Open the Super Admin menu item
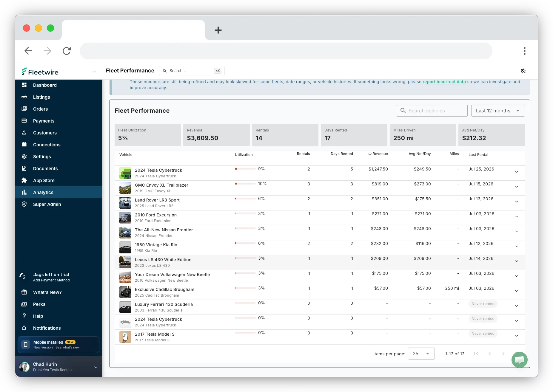Viewport: 553px width, 392px height. tap(58, 204)
